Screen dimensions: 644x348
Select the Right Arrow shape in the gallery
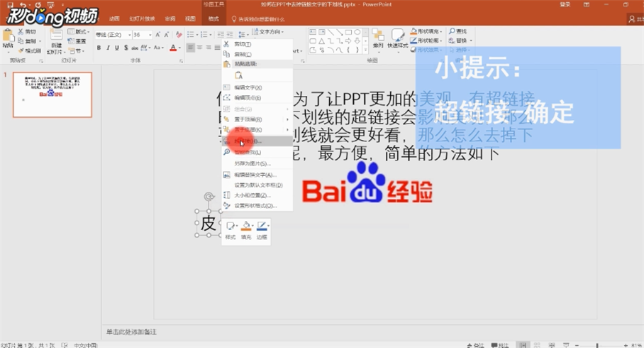[348, 41]
